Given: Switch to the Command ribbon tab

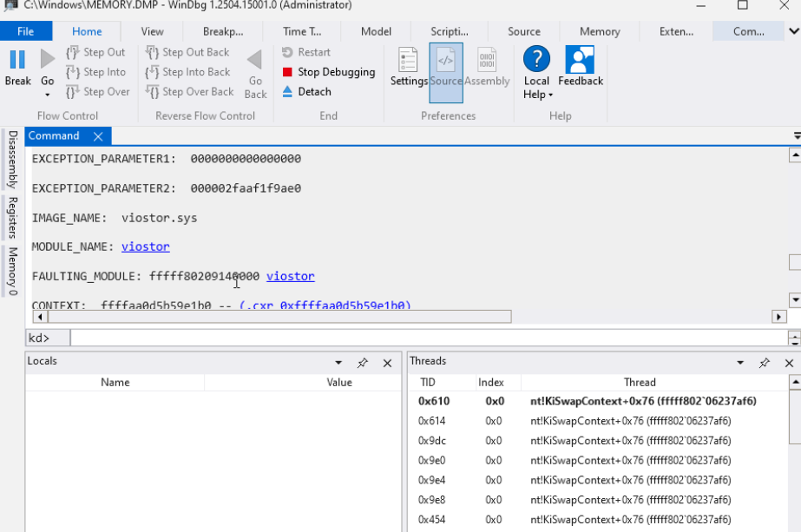Looking at the screenshot, I should click(x=749, y=31).
